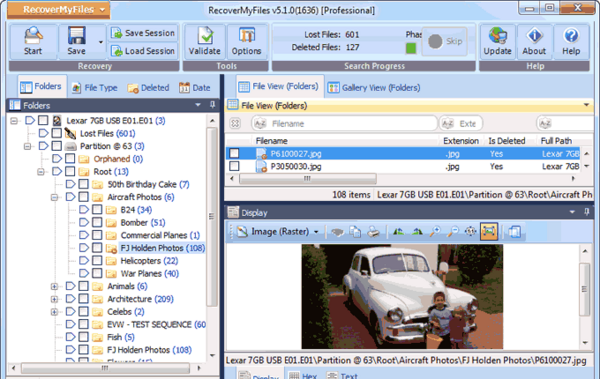Expand the Animals (6) node
The image size is (600, 379).
tap(54, 286)
